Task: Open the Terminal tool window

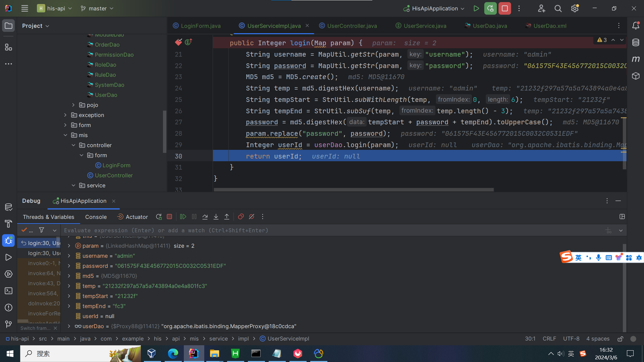Action: coord(8,291)
